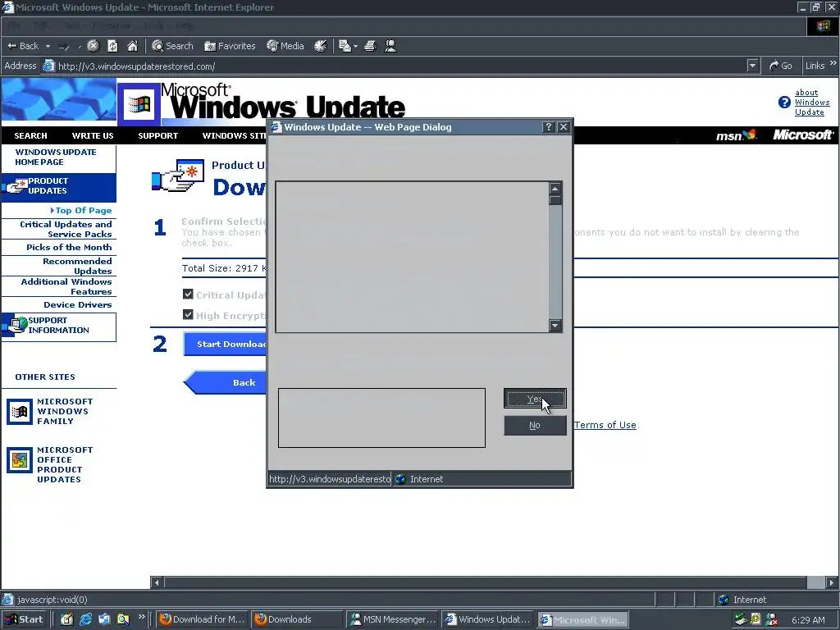Open the Mail button dropdown arrow
840x630 pixels.
[x=355, y=47]
